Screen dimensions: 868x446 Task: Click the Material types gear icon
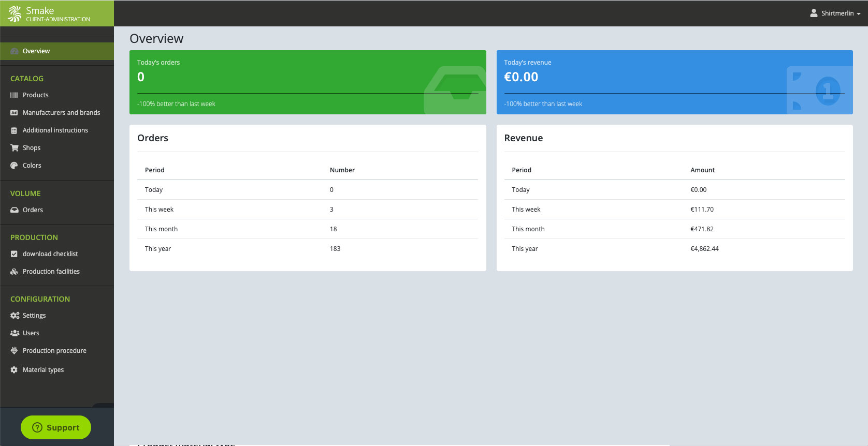pos(14,370)
